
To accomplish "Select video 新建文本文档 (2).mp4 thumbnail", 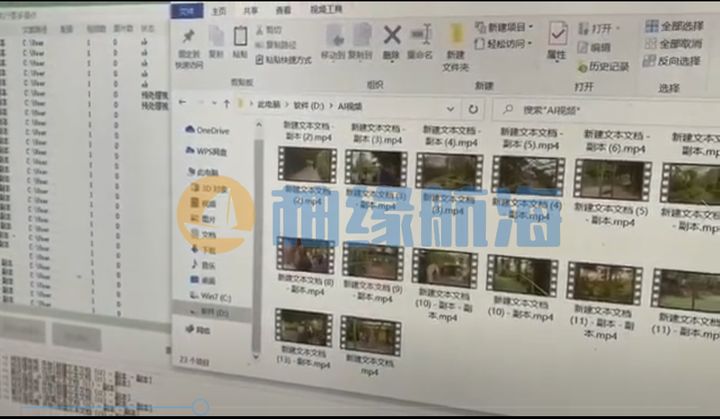I will click(307, 164).
